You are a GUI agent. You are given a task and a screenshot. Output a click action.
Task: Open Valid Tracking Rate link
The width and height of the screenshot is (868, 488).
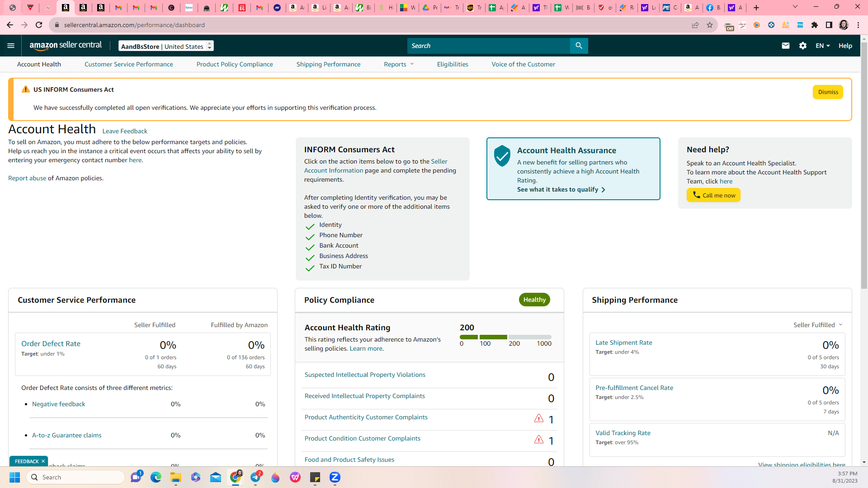(x=623, y=433)
